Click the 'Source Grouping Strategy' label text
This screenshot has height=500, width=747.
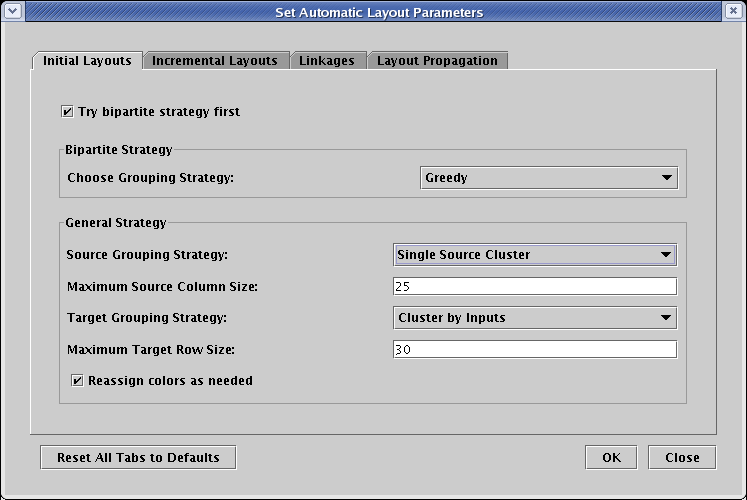[x=147, y=255]
